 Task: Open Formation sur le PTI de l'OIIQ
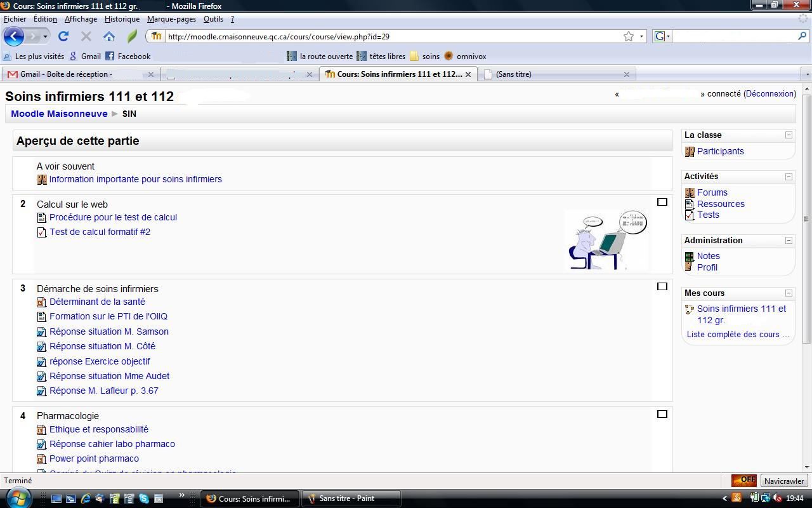108,317
